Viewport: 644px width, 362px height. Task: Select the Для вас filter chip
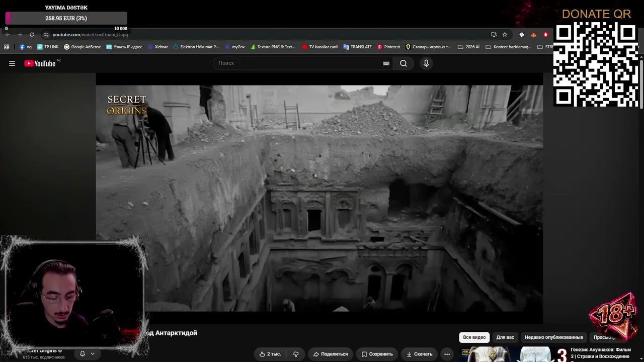tap(505, 337)
